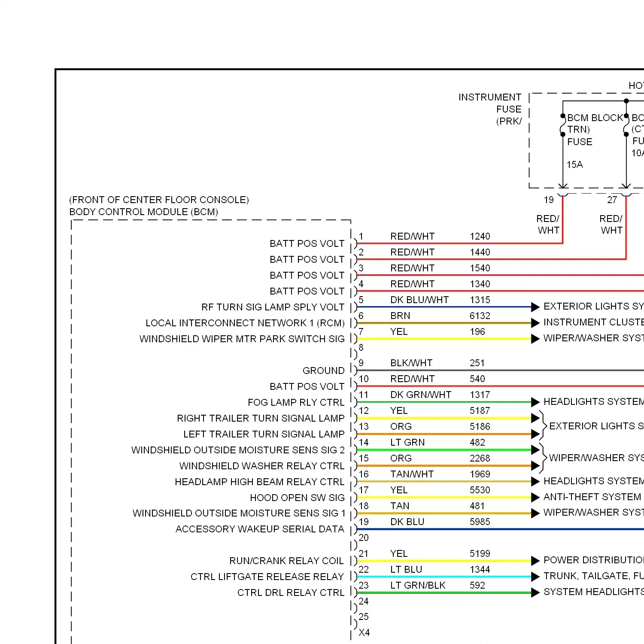This screenshot has width=644, height=644.
Task: Click the fuse block terminal 27 connector
Action: click(x=626, y=195)
